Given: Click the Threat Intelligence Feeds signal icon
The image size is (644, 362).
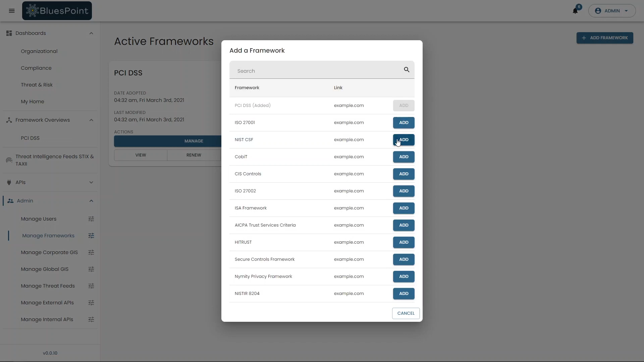Looking at the screenshot, I should [x=9, y=160].
